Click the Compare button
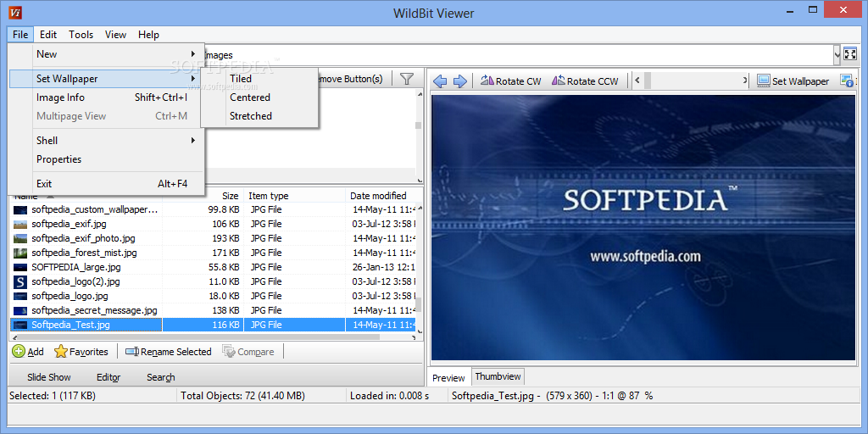Viewport: 868px width, 434px height. point(248,352)
